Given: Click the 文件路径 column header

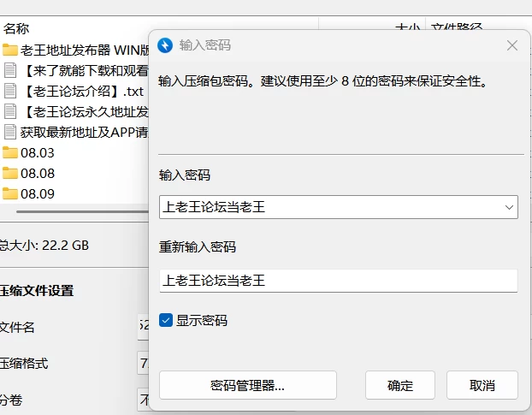Looking at the screenshot, I should [x=457, y=27].
